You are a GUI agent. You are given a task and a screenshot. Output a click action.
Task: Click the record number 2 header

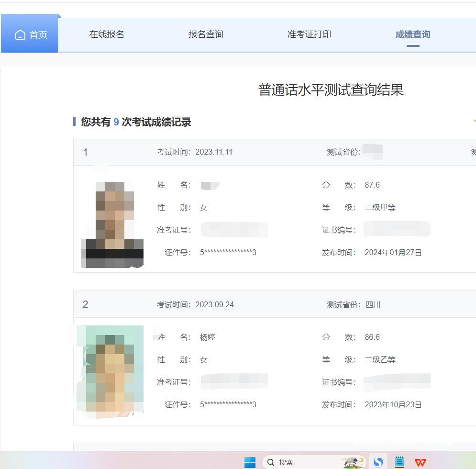click(85, 304)
